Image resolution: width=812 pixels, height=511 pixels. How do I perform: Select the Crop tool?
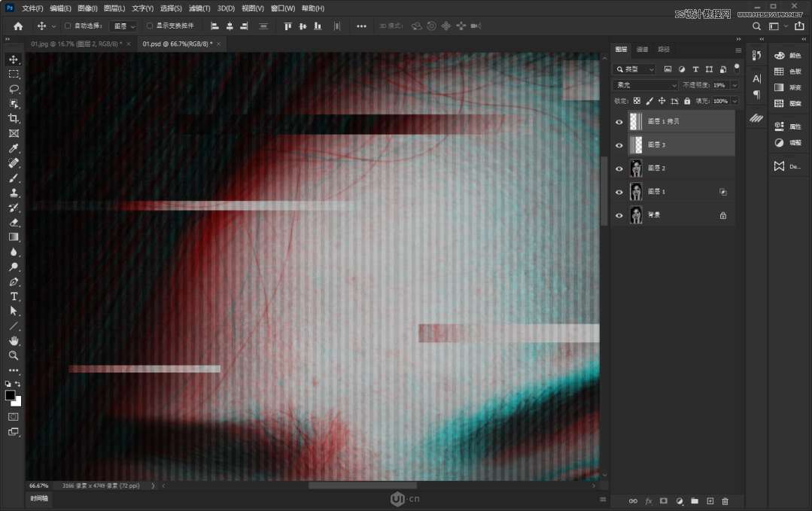[13, 118]
